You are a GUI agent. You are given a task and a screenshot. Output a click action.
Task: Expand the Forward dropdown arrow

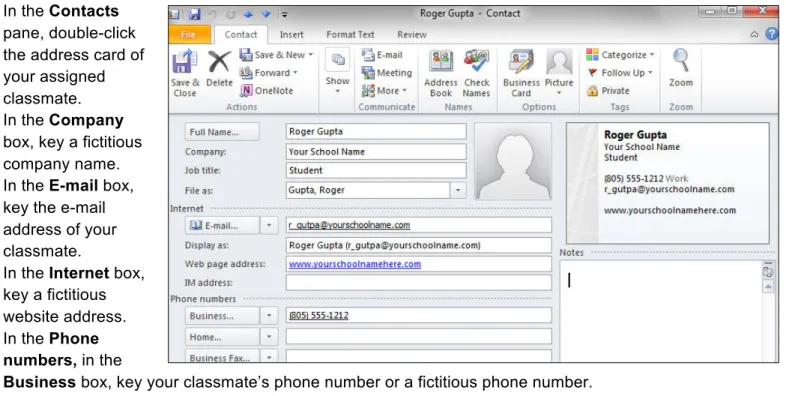click(295, 73)
